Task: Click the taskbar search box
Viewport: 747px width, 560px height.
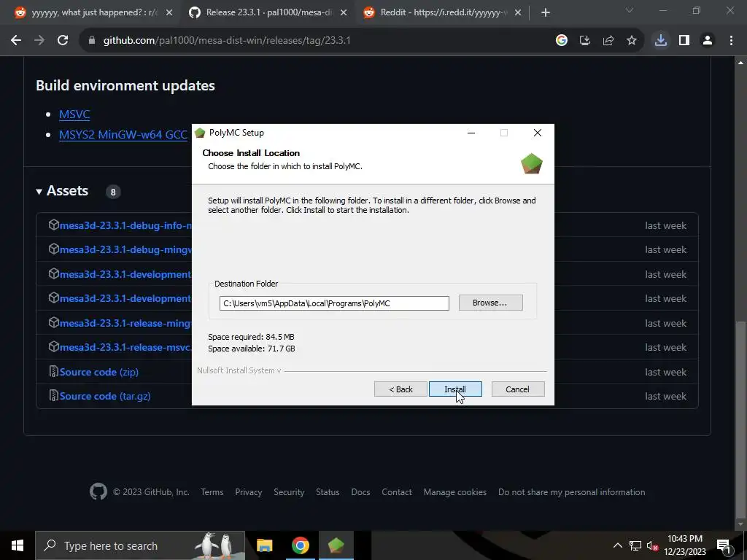Action: click(140, 545)
